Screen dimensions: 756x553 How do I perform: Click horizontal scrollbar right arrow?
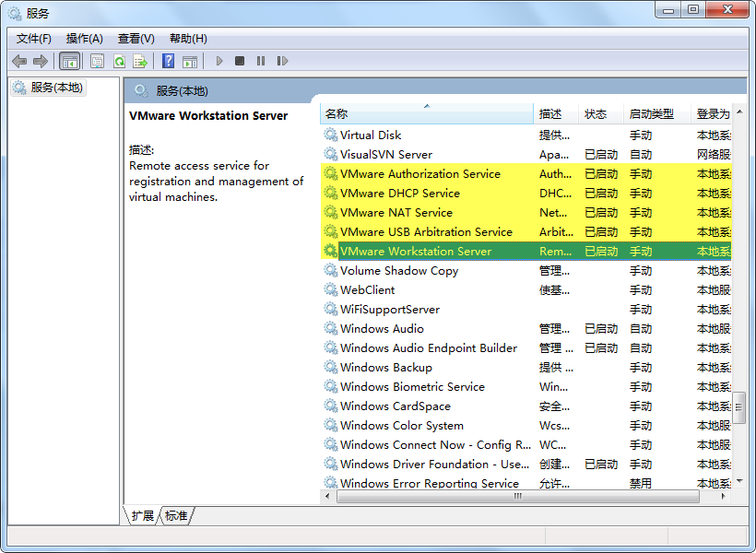(723, 496)
